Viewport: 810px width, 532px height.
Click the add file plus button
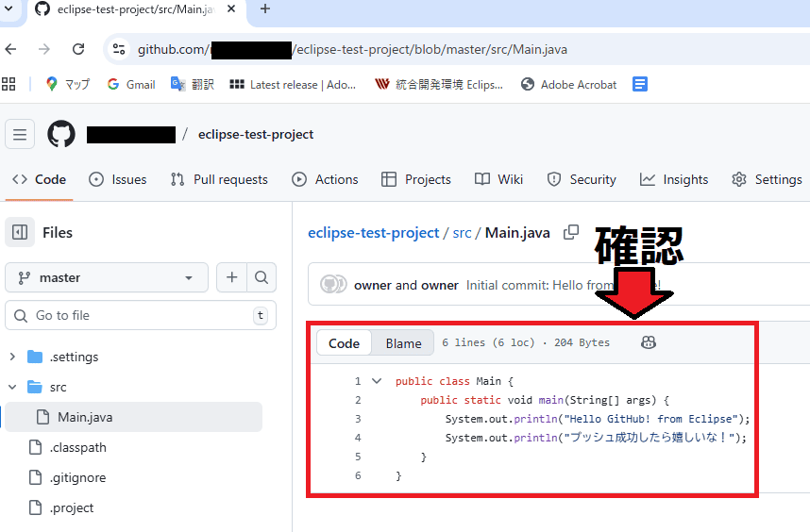(231, 277)
